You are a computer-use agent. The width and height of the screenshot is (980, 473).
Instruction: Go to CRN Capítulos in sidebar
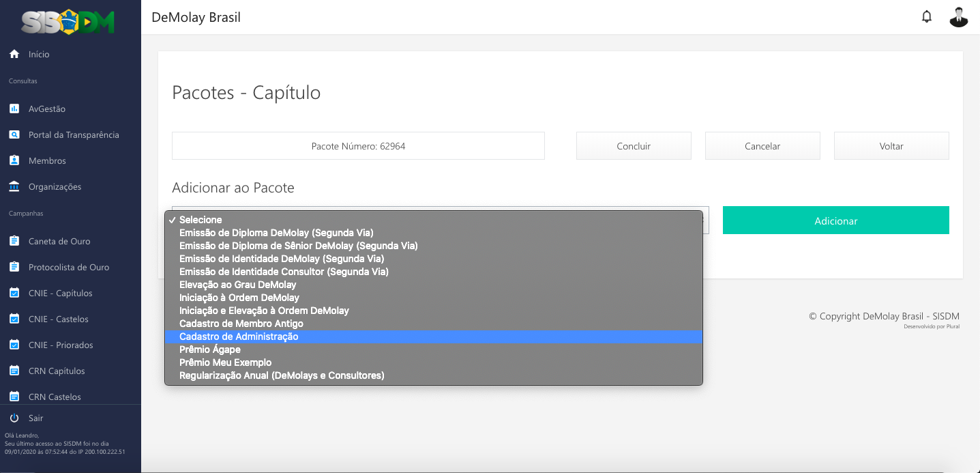pos(57,371)
